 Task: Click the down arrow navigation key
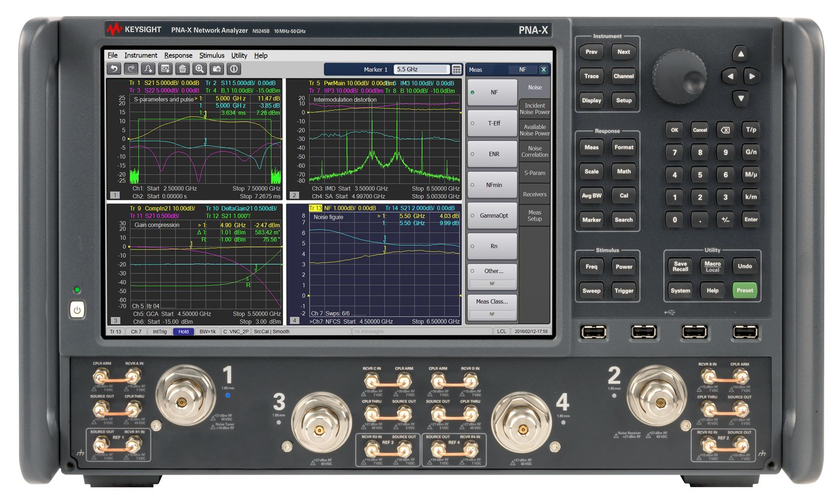coord(741,98)
